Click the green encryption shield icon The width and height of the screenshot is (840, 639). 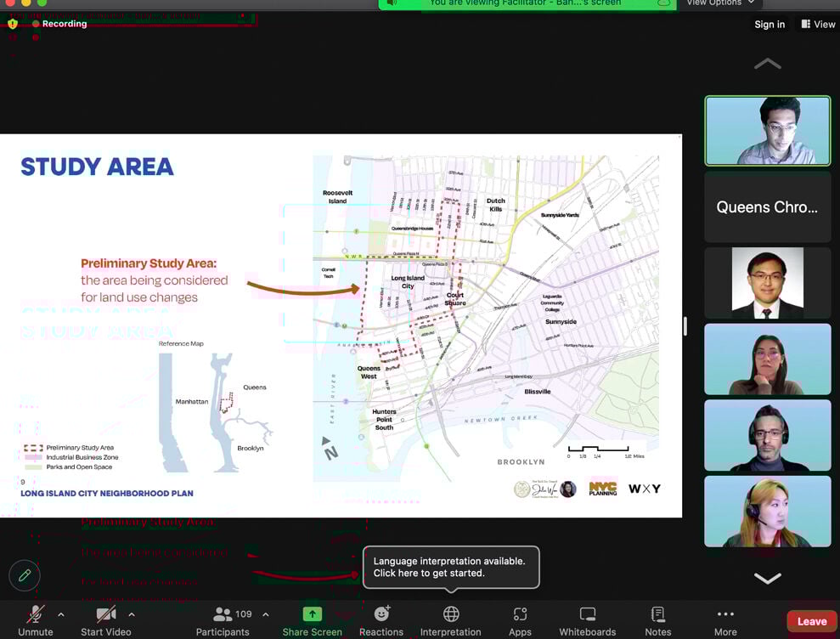13,24
